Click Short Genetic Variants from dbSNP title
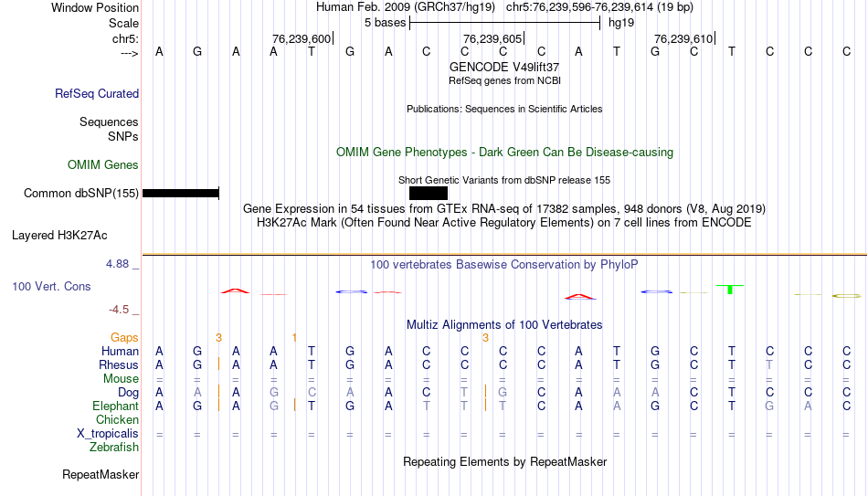Viewport: 868px width, 496px height. coord(504,181)
